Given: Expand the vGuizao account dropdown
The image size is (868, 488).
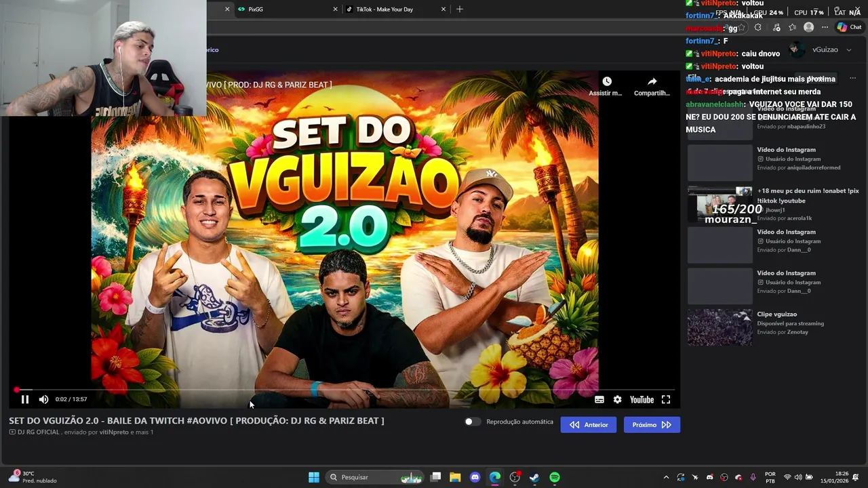Looking at the screenshot, I should click(x=848, y=50).
